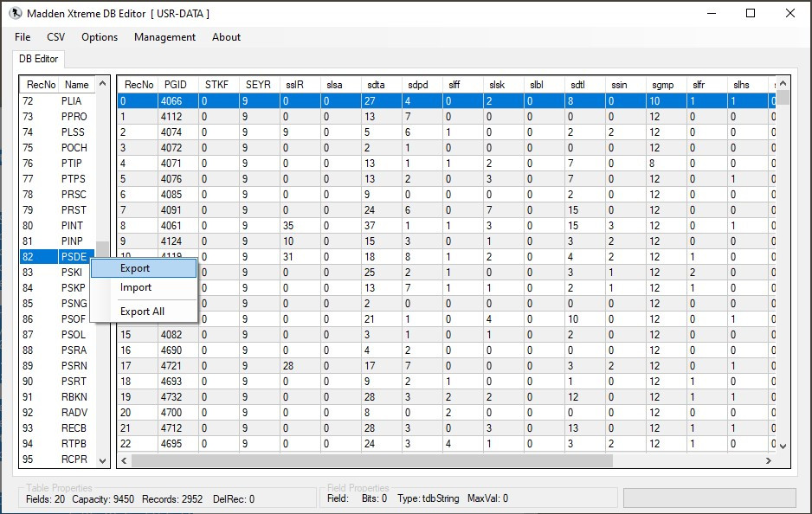Select the DB Editor tab

coord(38,59)
